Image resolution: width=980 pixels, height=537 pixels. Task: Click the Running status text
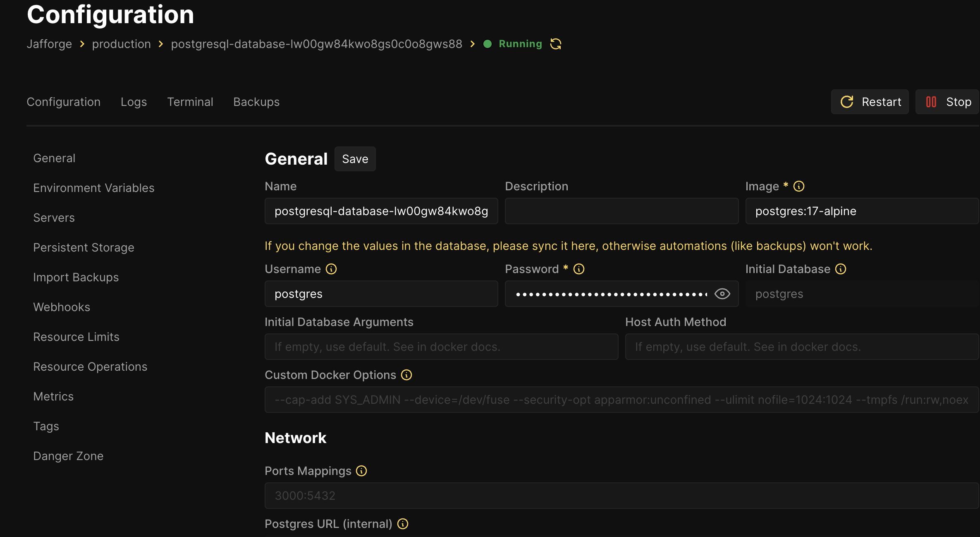pos(520,44)
